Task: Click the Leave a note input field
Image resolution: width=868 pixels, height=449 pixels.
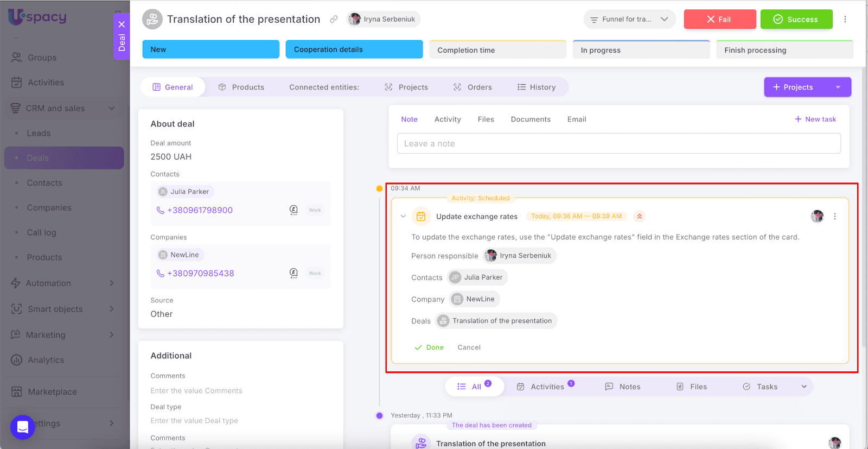Action: 618,143
